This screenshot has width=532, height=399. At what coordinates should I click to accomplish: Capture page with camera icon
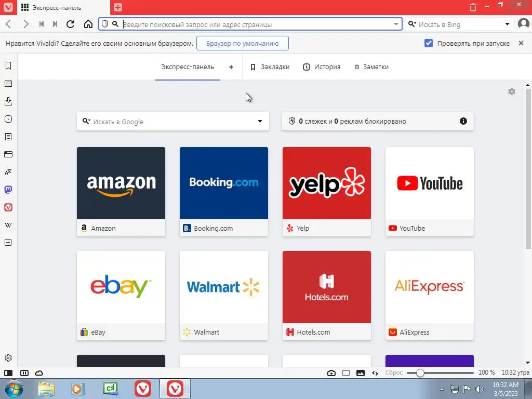[331, 373]
